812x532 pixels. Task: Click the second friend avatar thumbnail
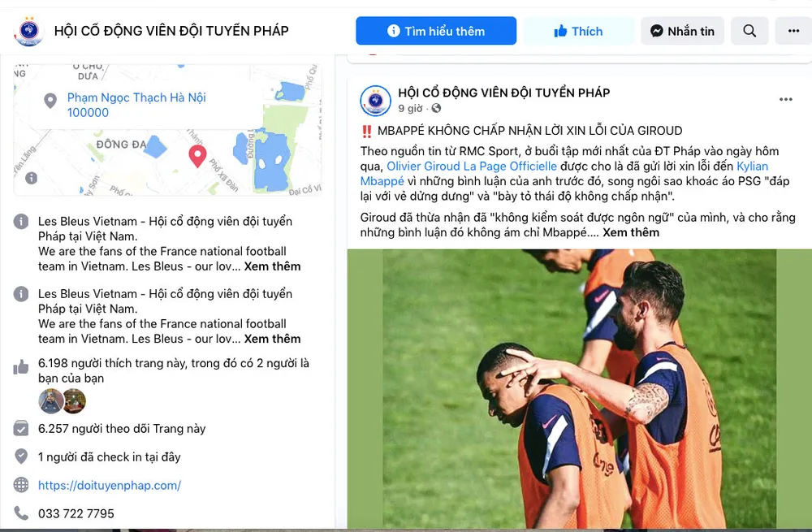[x=74, y=401]
